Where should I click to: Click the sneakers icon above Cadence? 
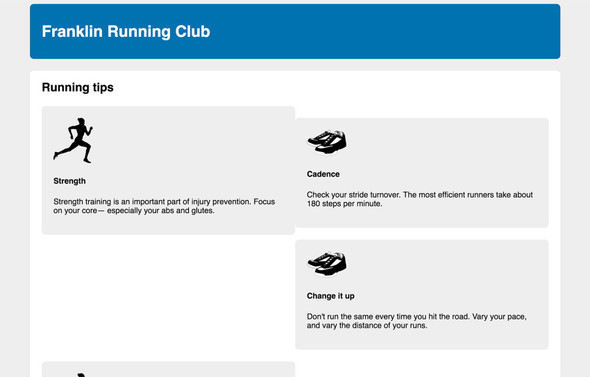(327, 142)
